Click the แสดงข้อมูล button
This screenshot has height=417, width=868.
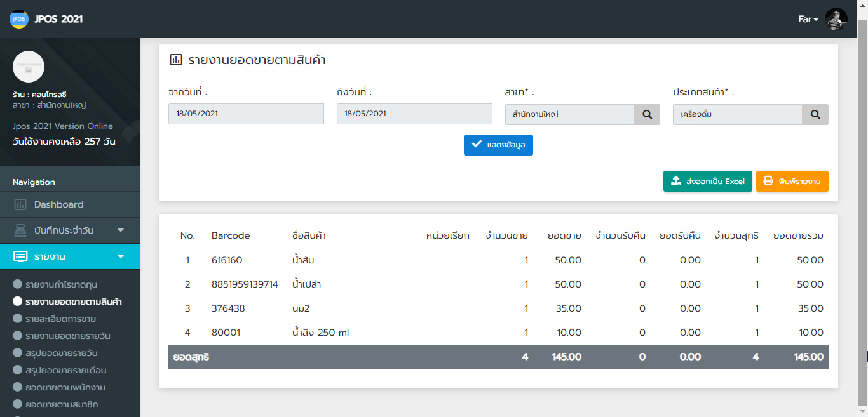[x=498, y=145]
